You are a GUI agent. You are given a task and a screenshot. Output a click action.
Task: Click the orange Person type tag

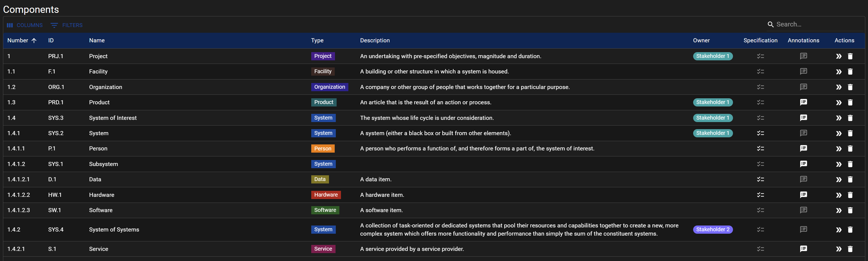point(323,148)
